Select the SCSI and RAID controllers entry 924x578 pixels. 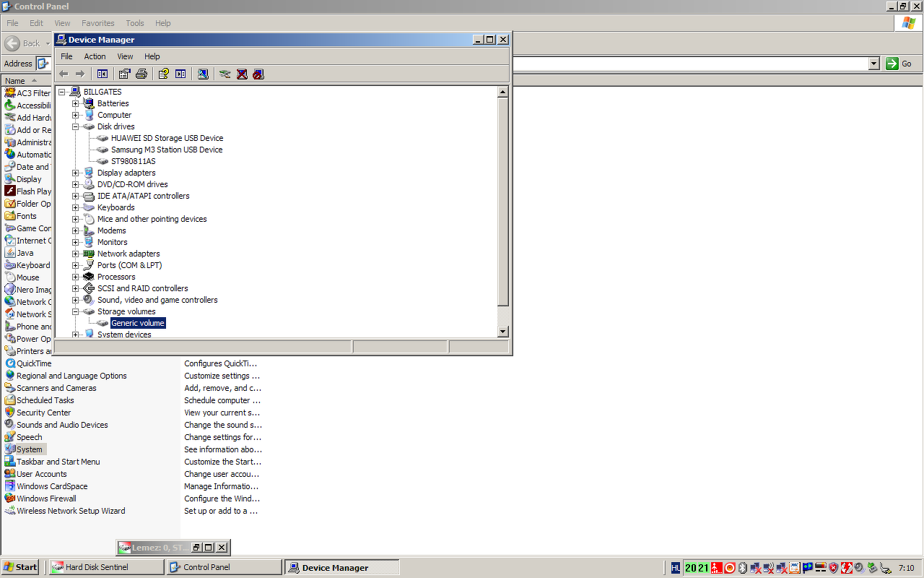pos(142,288)
